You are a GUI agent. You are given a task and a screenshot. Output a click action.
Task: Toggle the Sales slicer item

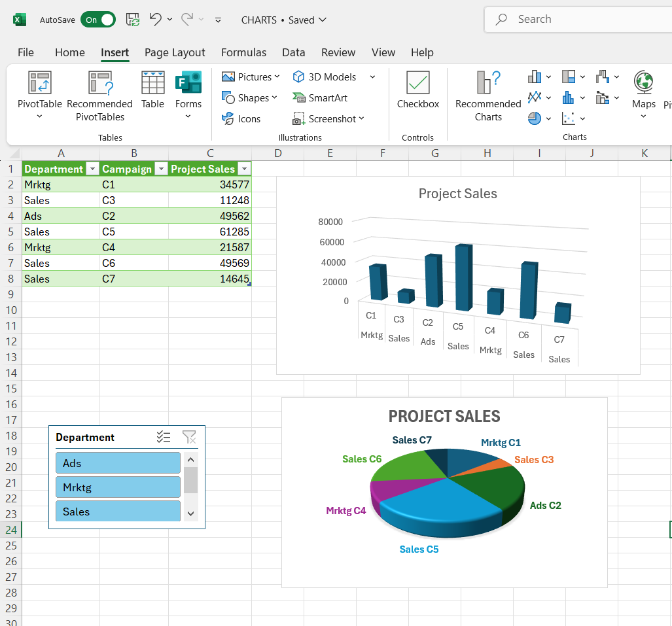[x=118, y=511]
